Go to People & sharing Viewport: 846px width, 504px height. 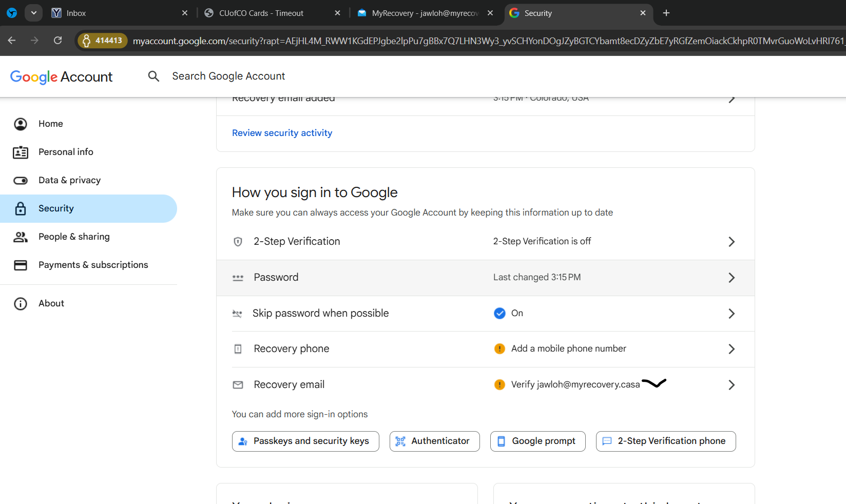[x=74, y=237]
